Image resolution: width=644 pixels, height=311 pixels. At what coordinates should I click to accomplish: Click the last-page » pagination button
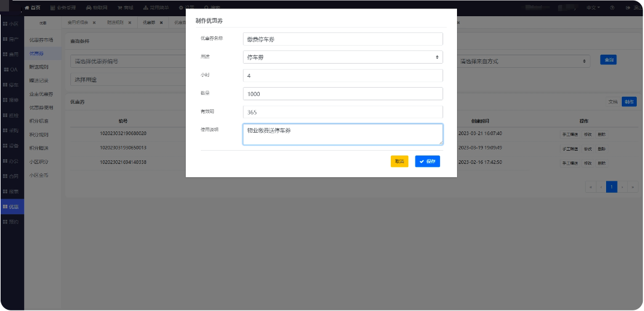click(633, 187)
